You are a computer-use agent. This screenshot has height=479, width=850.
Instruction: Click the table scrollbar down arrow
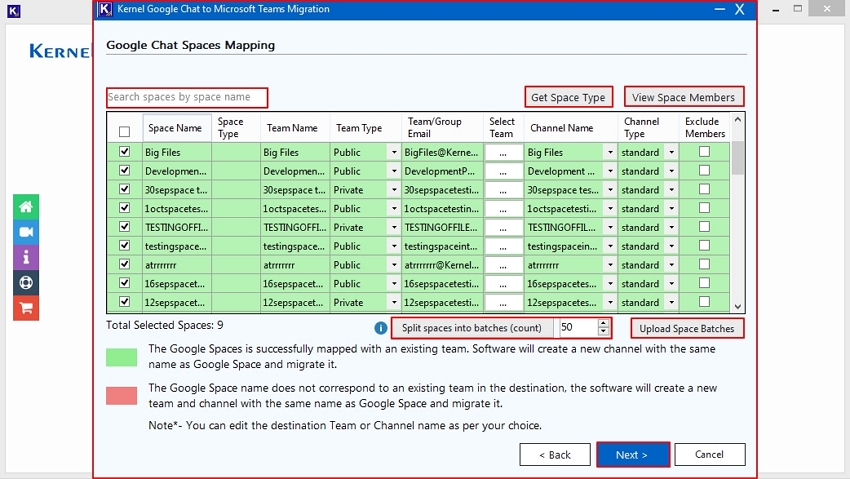pyautogui.click(x=737, y=306)
